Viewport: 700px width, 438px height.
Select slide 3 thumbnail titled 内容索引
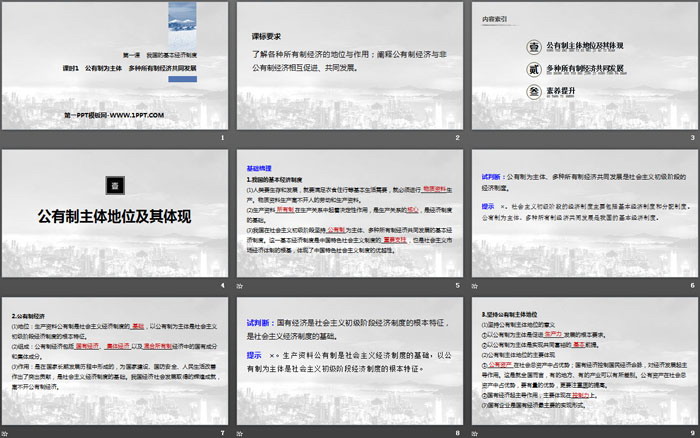pos(585,66)
